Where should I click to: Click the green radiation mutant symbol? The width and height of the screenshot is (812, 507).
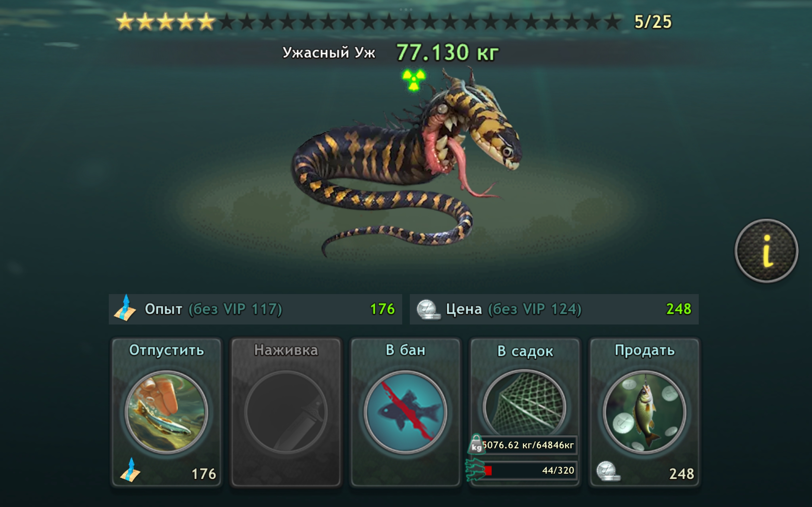coord(414,80)
